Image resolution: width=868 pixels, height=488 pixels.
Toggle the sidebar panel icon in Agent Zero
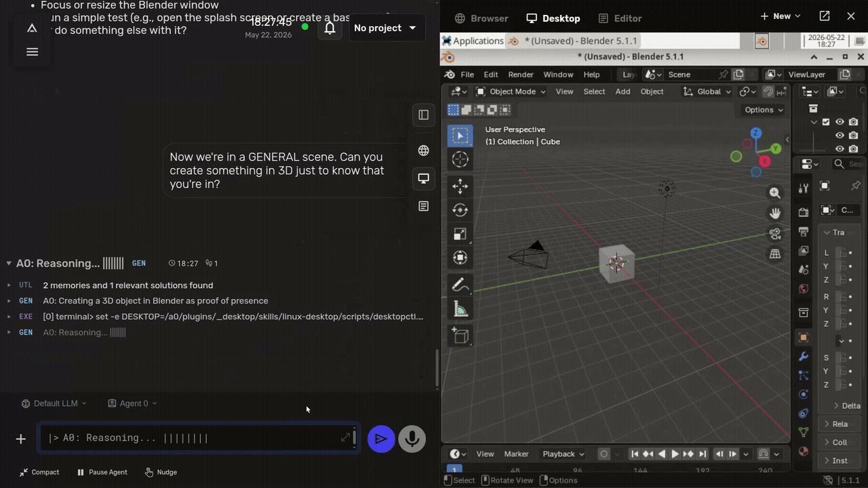424,115
